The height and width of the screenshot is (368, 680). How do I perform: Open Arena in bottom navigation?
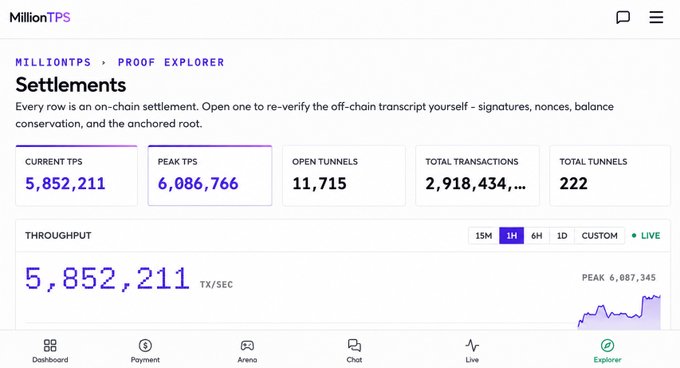pos(247,351)
